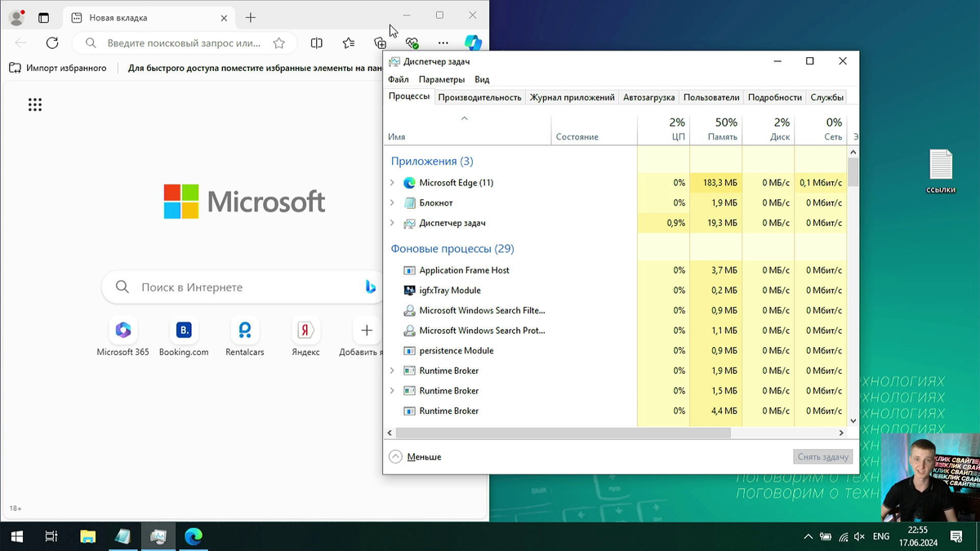This screenshot has width=980, height=551.
Task: Click the Снять задачу button
Action: [822, 457]
